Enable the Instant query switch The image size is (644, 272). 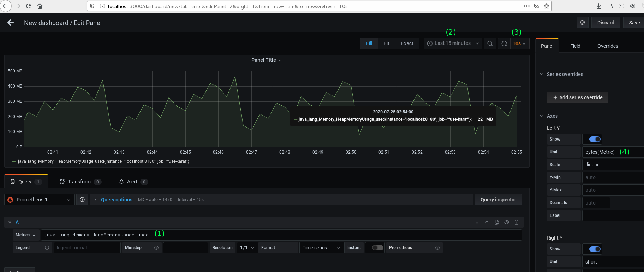click(x=377, y=248)
